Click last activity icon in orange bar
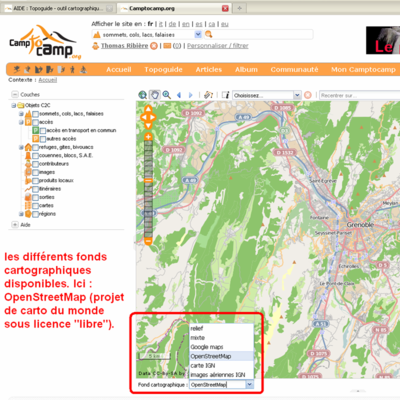This screenshot has height=400, width=400. (x=84, y=69)
